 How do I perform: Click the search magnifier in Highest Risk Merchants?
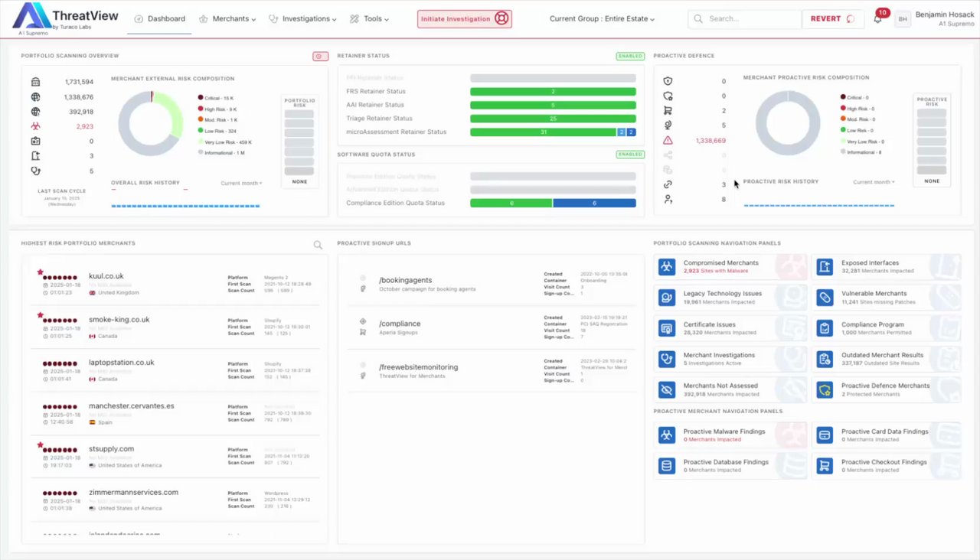[318, 246]
